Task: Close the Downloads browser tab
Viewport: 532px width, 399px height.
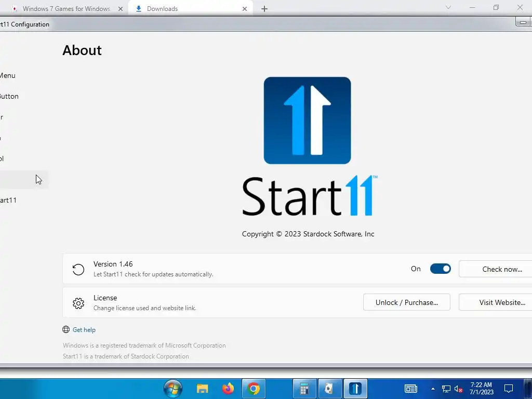Action: 245,9
